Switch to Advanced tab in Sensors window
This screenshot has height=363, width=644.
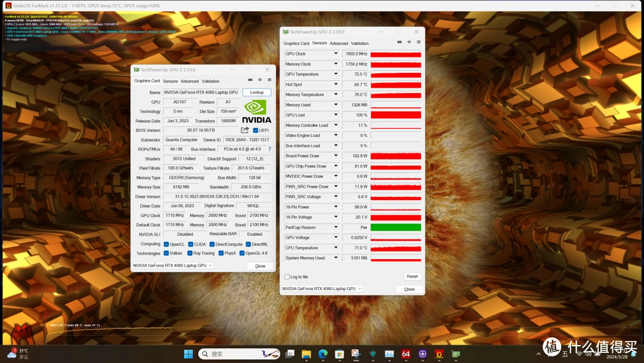tap(339, 43)
